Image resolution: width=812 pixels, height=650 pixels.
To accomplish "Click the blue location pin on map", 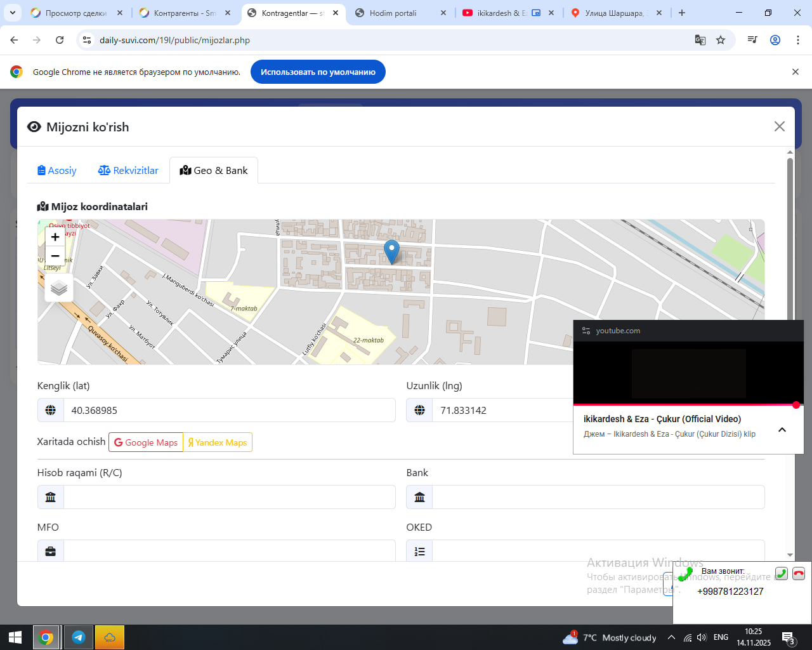I will pyautogui.click(x=392, y=251).
